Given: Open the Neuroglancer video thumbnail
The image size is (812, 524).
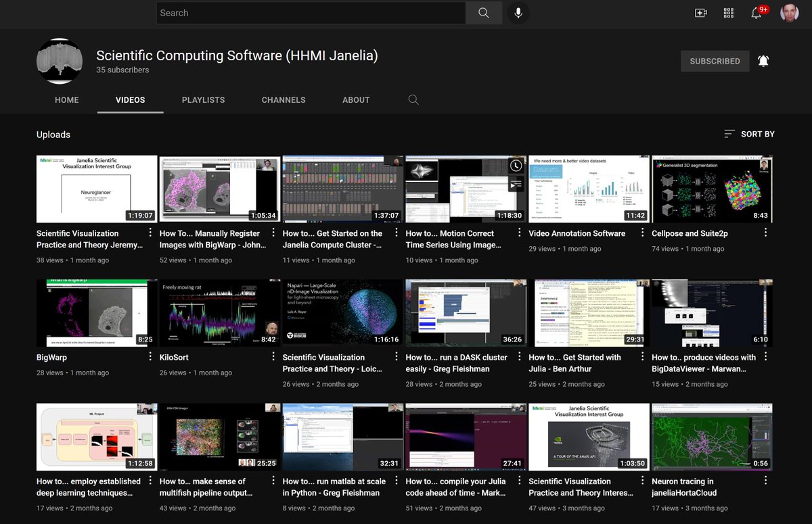Looking at the screenshot, I should (97, 189).
